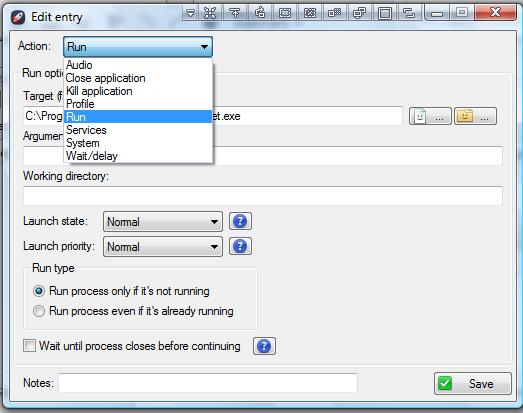Click the upward arrow with bar title bar icon
The image size is (523, 413).
(235, 13)
